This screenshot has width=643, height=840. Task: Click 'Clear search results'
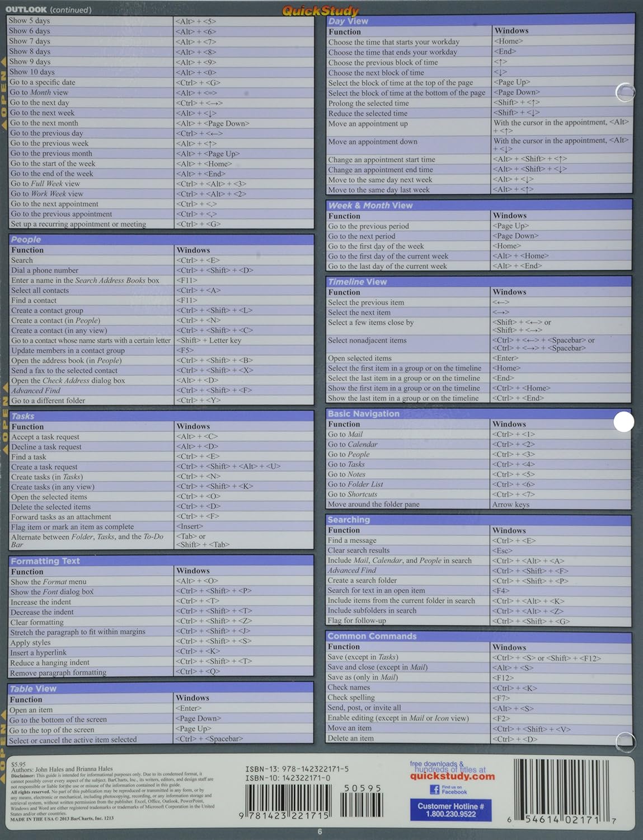[359, 550]
